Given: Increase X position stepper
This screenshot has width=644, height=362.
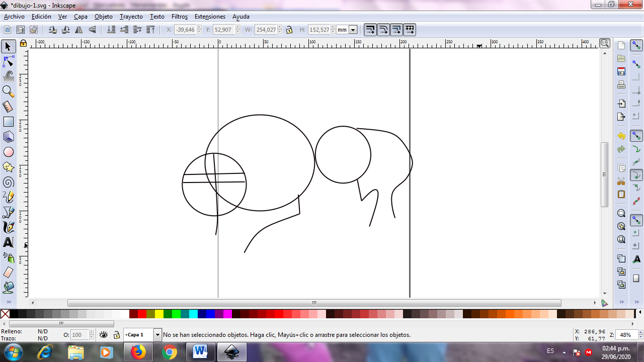Looking at the screenshot, I should 199,28.
